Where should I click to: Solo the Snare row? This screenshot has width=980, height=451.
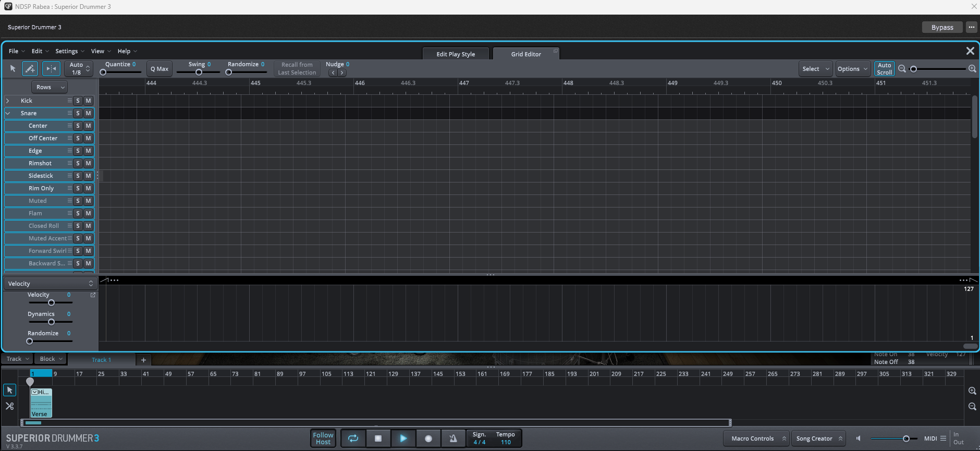point(78,113)
